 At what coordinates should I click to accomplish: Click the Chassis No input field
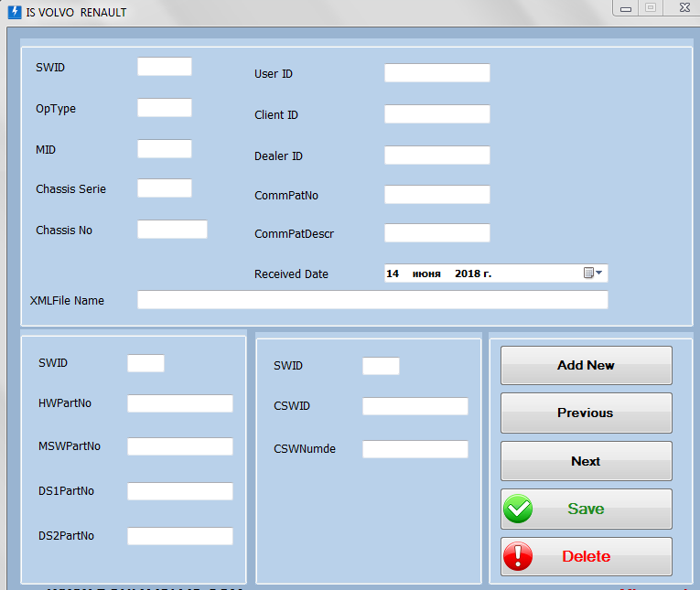172,230
